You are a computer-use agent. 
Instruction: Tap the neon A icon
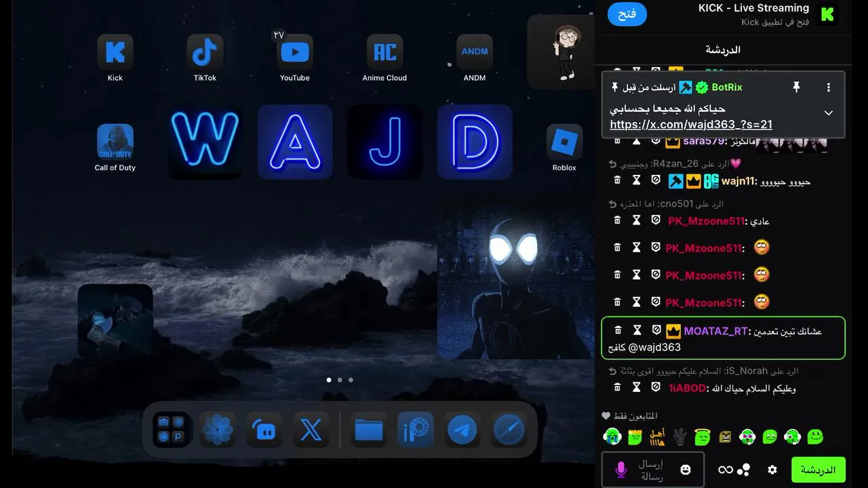pos(295,142)
